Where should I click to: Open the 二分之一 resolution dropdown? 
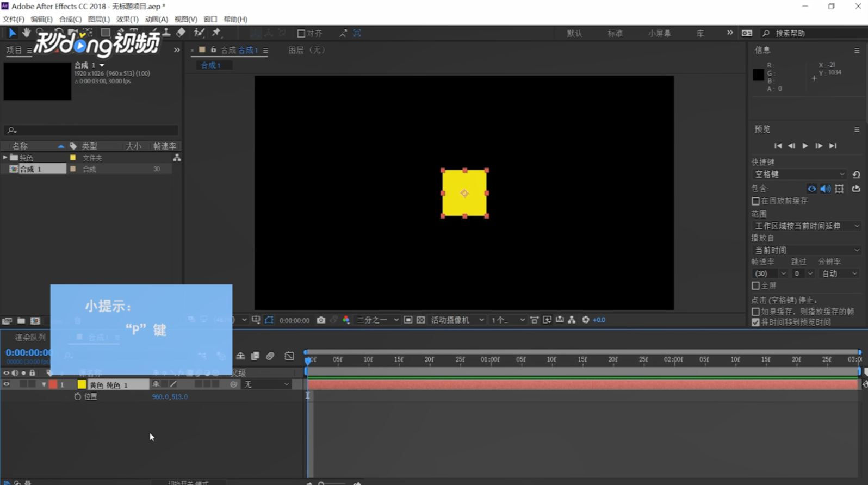point(377,320)
